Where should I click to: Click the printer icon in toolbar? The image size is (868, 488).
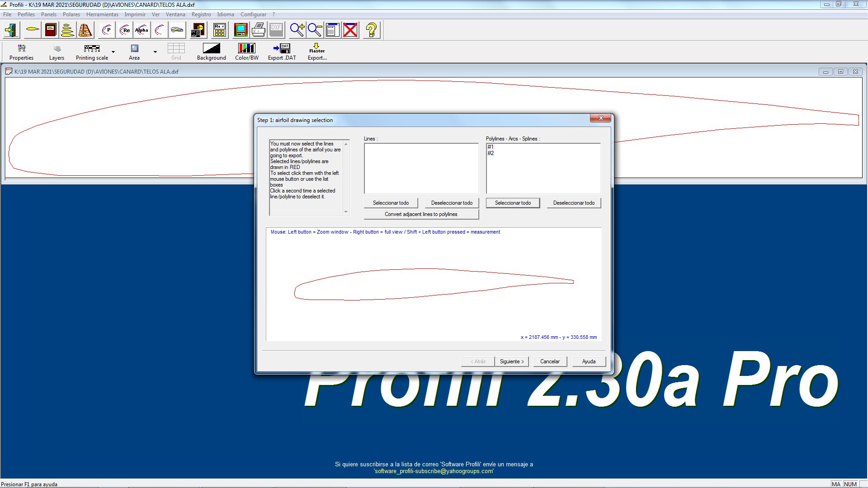click(x=258, y=30)
